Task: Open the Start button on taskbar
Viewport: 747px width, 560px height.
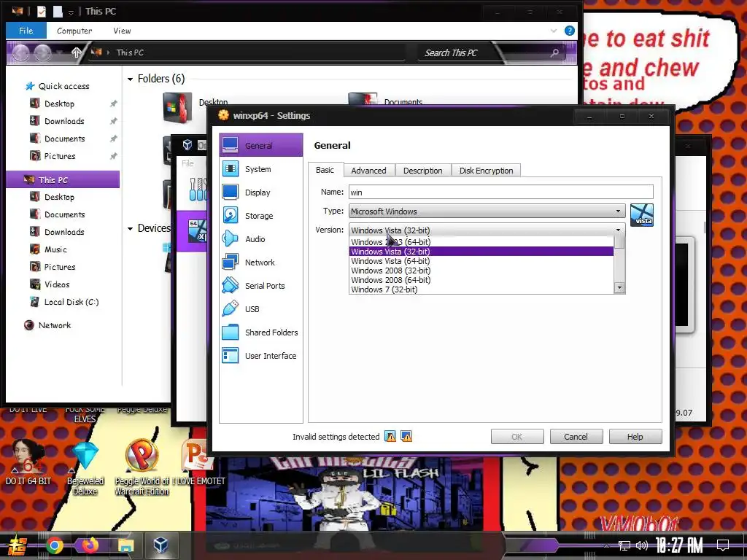Action: pyautogui.click(x=16, y=545)
